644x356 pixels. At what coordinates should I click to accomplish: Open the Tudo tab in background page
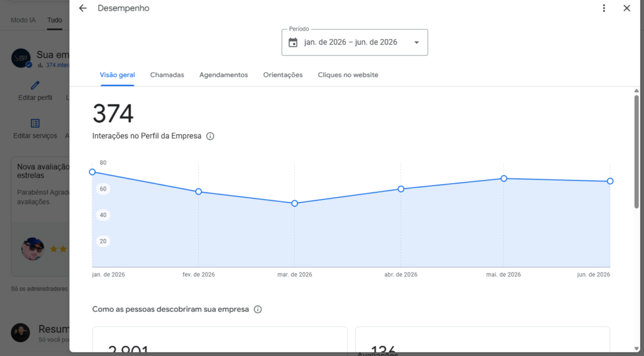tap(55, 20)
